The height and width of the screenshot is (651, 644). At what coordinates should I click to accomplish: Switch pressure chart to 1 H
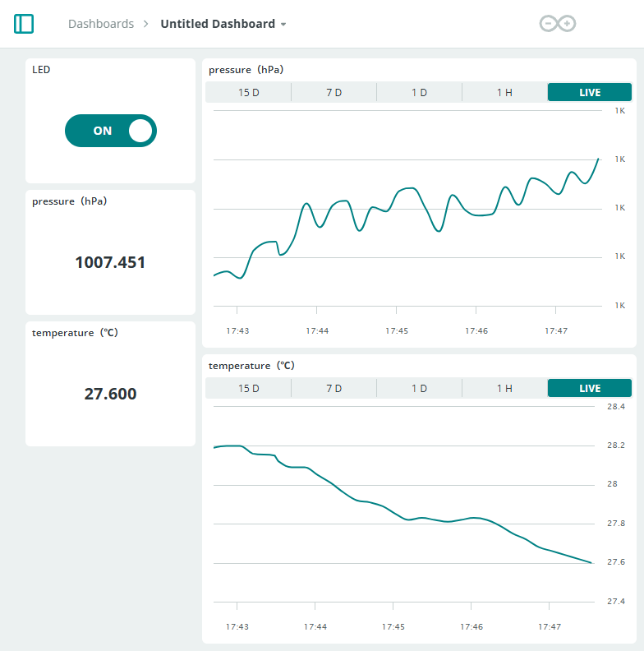click(x=504, y=92)
